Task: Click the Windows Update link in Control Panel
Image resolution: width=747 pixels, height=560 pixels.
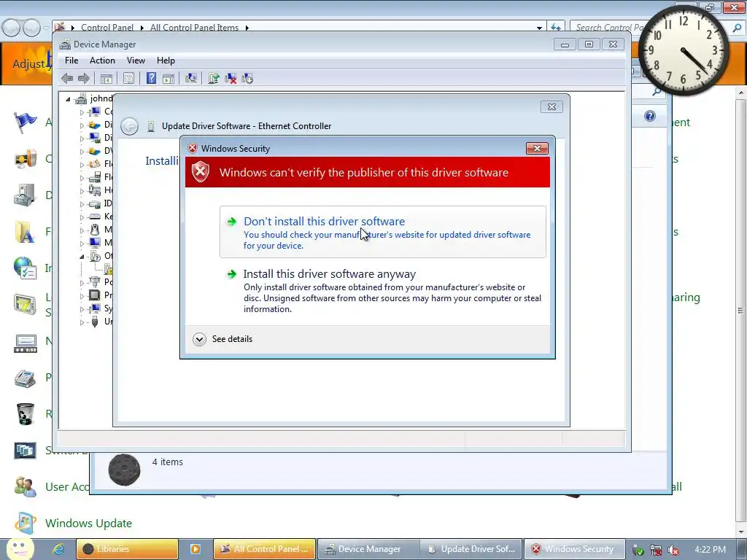Action: point(88,524)
